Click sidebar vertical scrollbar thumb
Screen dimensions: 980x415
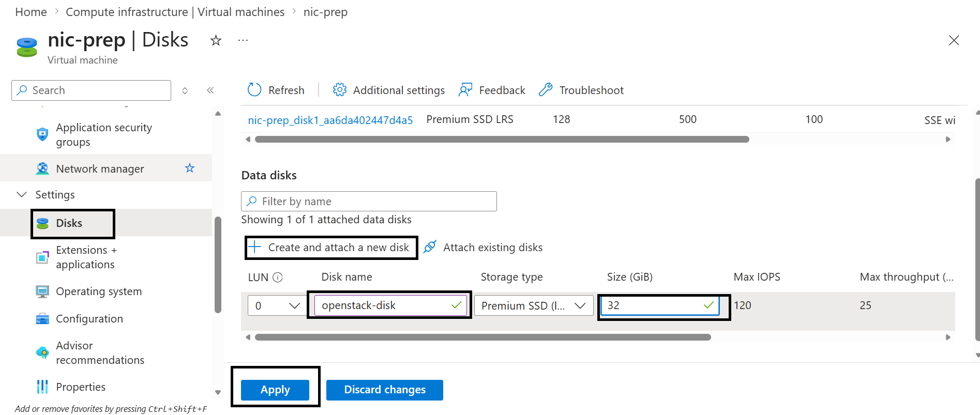[x=218, y=265]
